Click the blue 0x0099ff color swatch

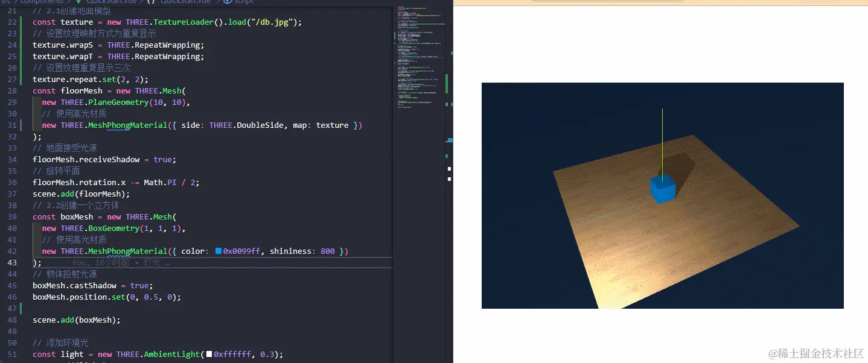click(219, 251)
